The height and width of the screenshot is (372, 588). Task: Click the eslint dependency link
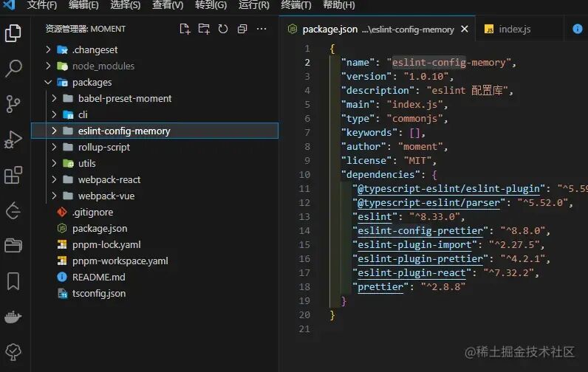tap(375, 216)
